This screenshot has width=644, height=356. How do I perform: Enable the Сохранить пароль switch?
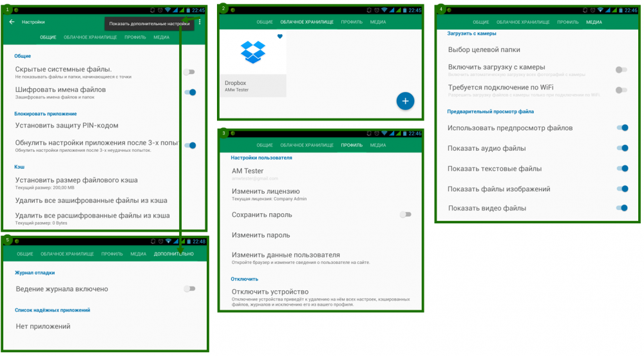tap(405, 214)
